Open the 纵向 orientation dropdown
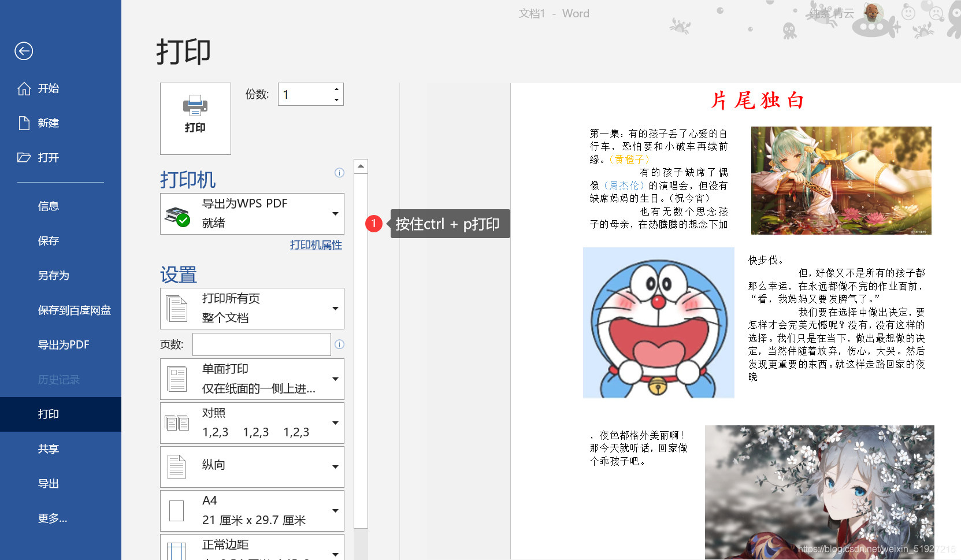Screen dimensions: 961x560 tap(252, 467)
